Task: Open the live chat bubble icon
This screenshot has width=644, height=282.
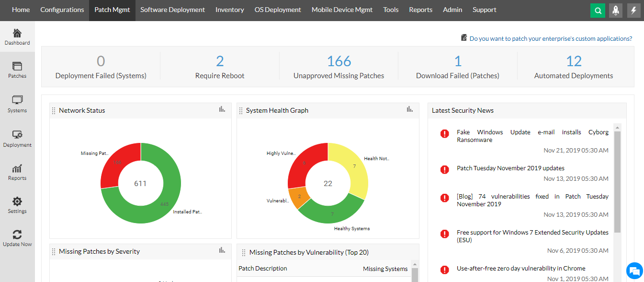Action: point(634,270)
